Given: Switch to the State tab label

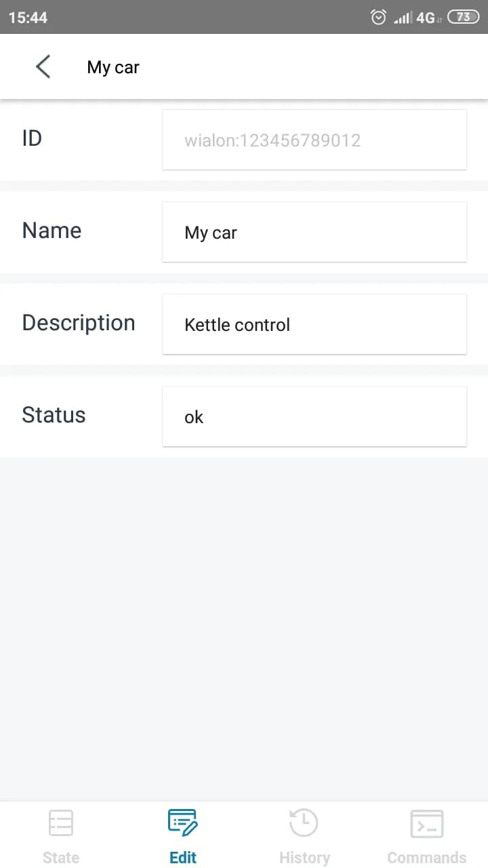Looking at the screenshot, I should click(x=61, y=858).
